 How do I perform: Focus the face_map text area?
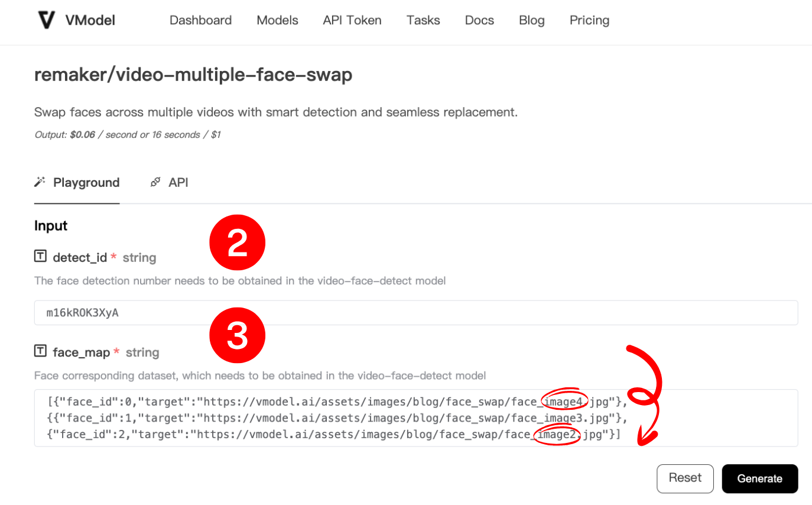point(416,417)
